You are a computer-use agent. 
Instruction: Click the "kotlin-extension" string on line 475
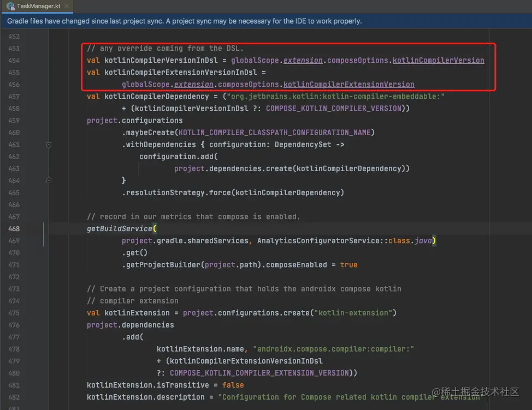[353, 313]
